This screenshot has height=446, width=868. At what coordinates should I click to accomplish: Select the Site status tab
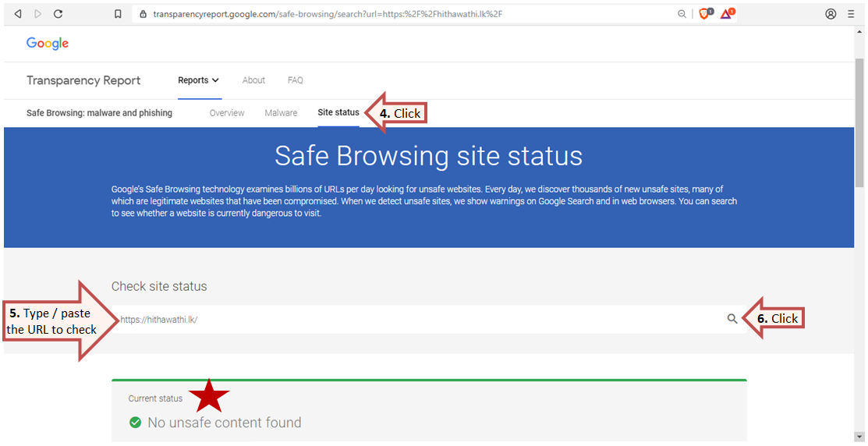point(338,112)
